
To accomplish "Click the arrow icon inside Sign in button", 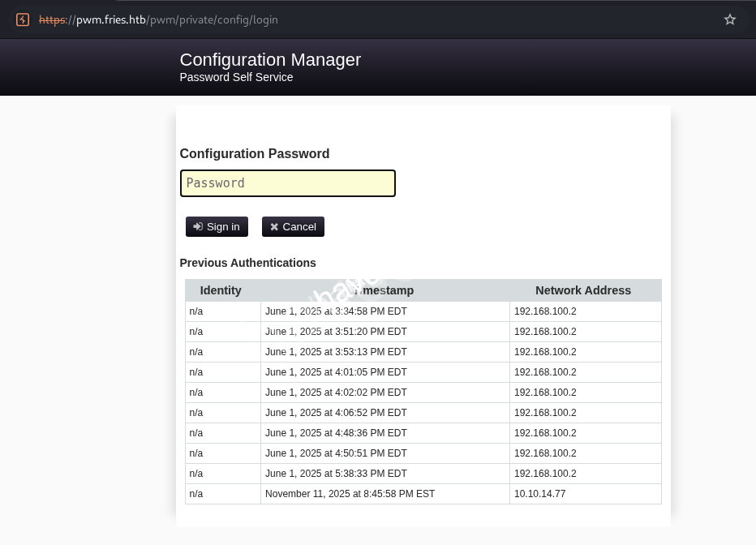I will click(x=198, y=226).
